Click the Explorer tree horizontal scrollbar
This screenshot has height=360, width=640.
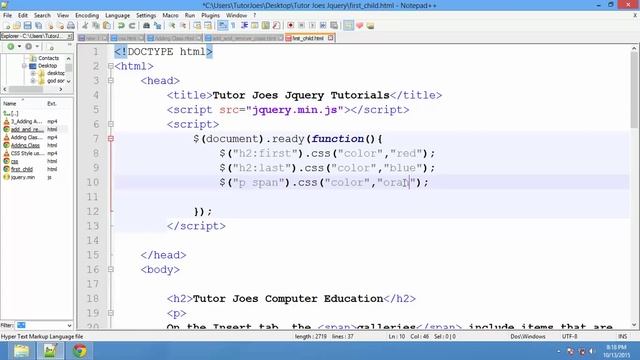[33, 89]
